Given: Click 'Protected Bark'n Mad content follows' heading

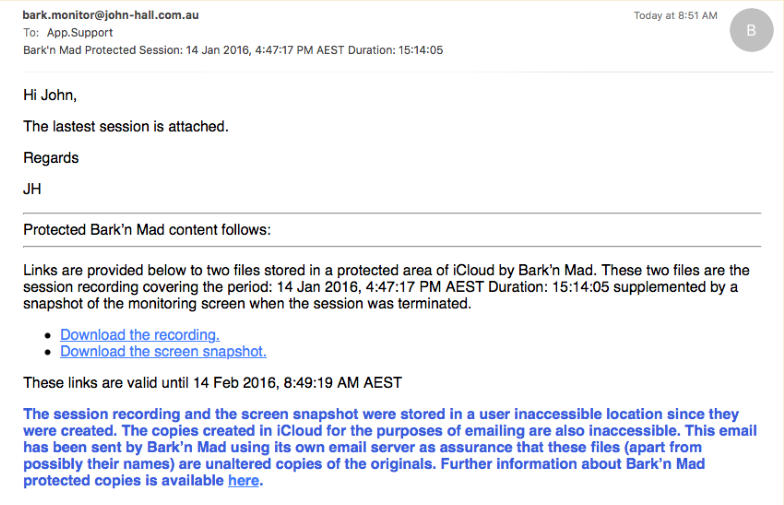Looking at the screenshot, I should [147, 230].
